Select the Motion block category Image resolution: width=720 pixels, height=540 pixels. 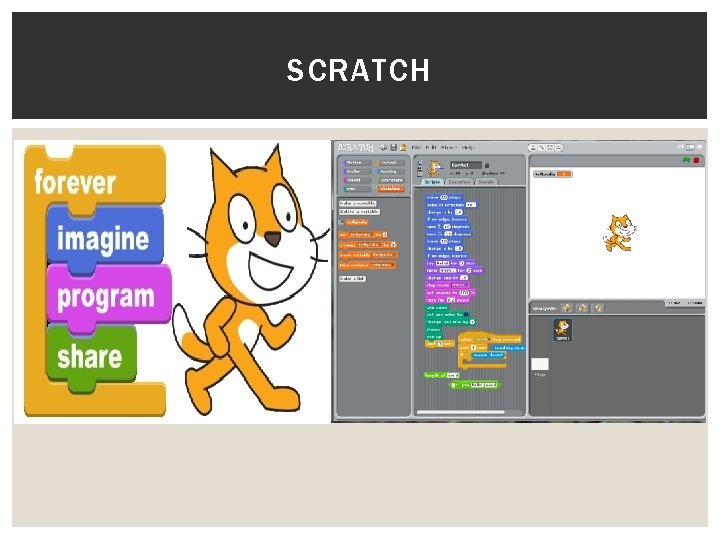(x=357, y=163)
